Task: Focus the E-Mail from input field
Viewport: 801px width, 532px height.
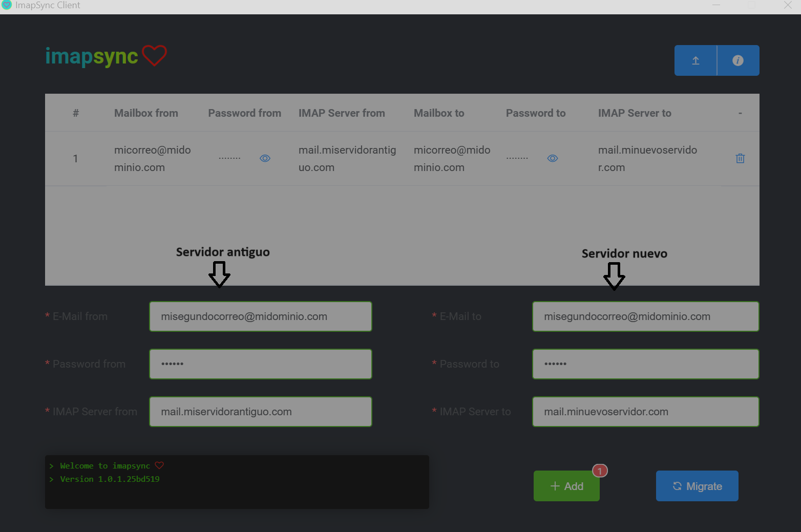Action: coord(261,316)
